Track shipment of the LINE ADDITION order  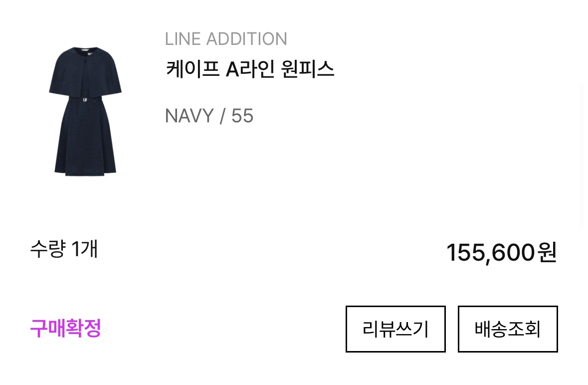(x=508, y=329)
